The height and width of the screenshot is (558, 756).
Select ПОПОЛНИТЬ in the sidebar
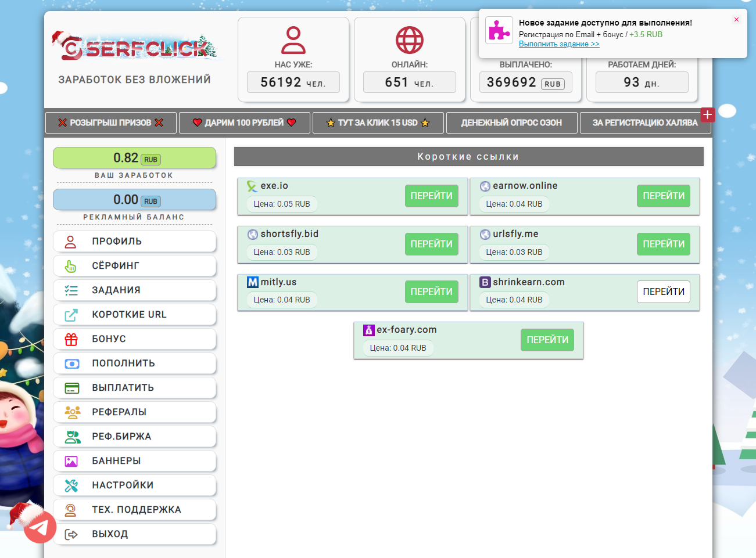(x=134, y=363)
